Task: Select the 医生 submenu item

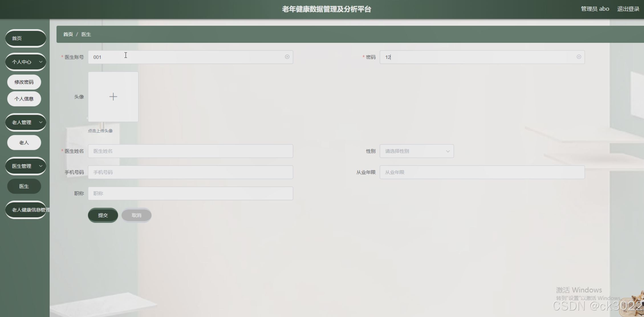Action: coord(24,186)
